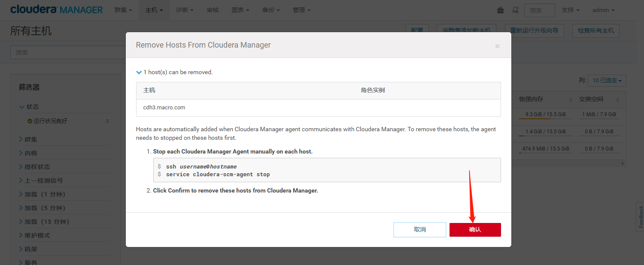Open the 群集 menu
The width and height of the screenshot is (644, 265).
click(x=123, y=10)
